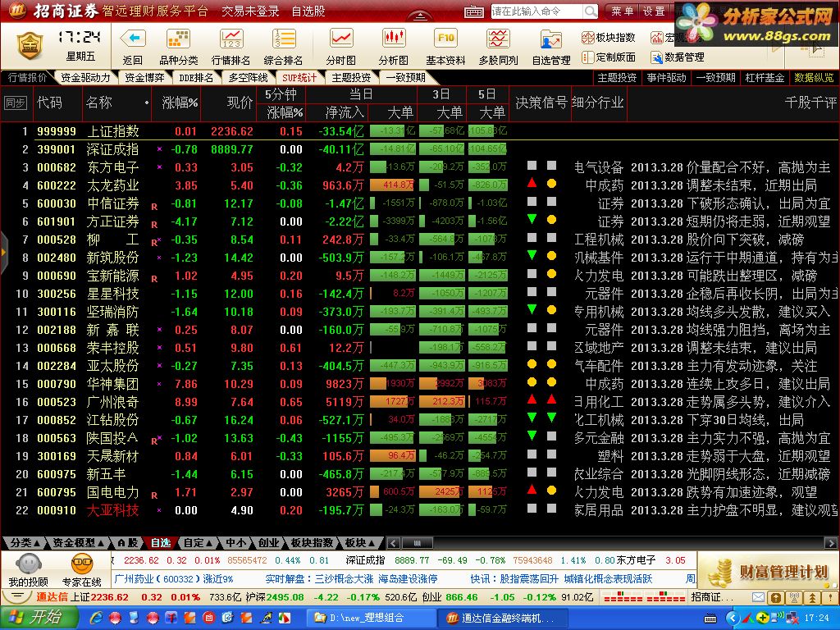Click 国电电力 当日大单 bar 600.5万
Screen dimensions: 840x630
coord(392,491)
